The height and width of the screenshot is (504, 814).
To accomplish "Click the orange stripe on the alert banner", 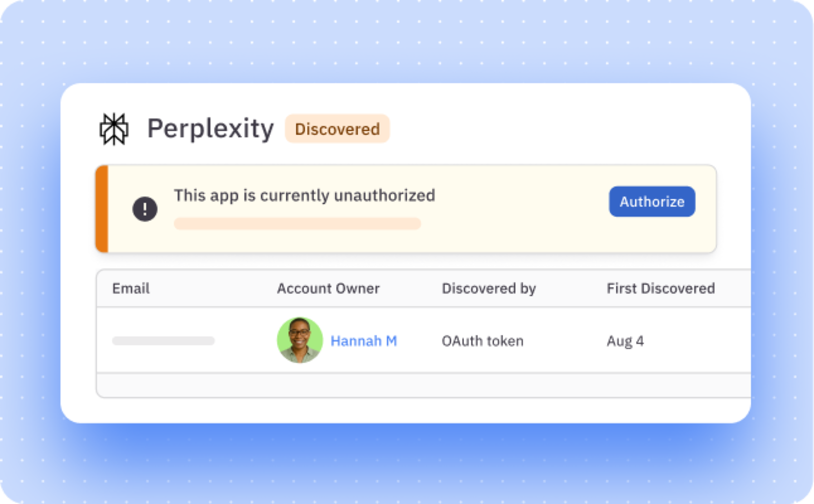I will click(102, 209).
